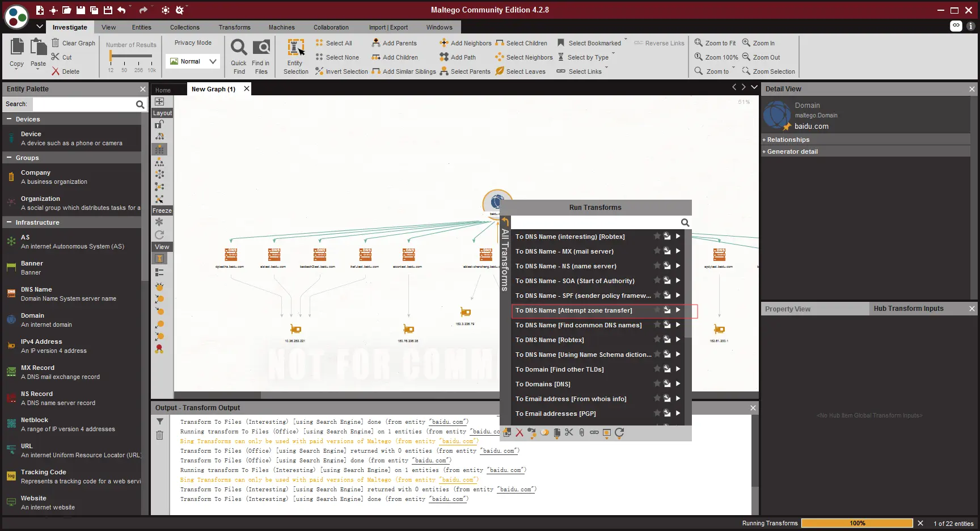Go back via All Transforms arrow

(x=505, y=221)
